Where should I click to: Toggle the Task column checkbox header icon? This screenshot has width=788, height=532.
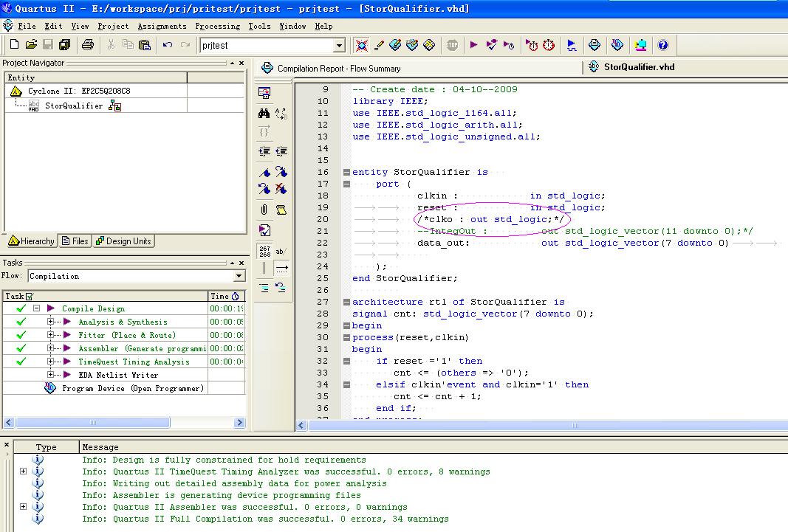click(30, 296)
